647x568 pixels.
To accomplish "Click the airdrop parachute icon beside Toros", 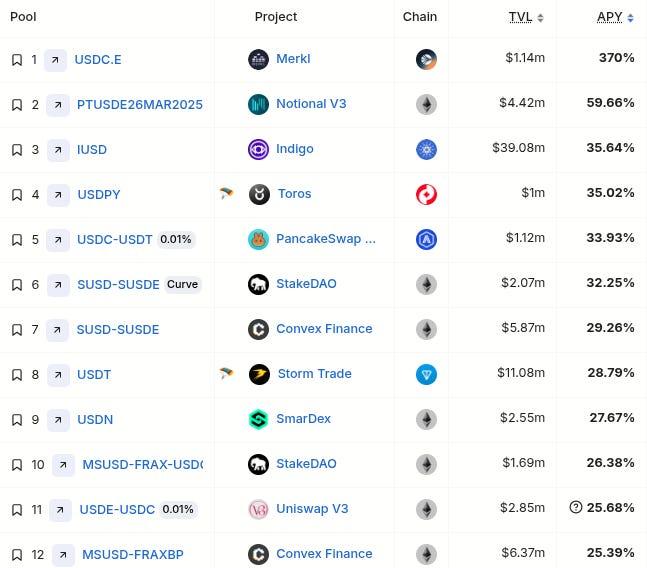I will [x=227, y=193].
